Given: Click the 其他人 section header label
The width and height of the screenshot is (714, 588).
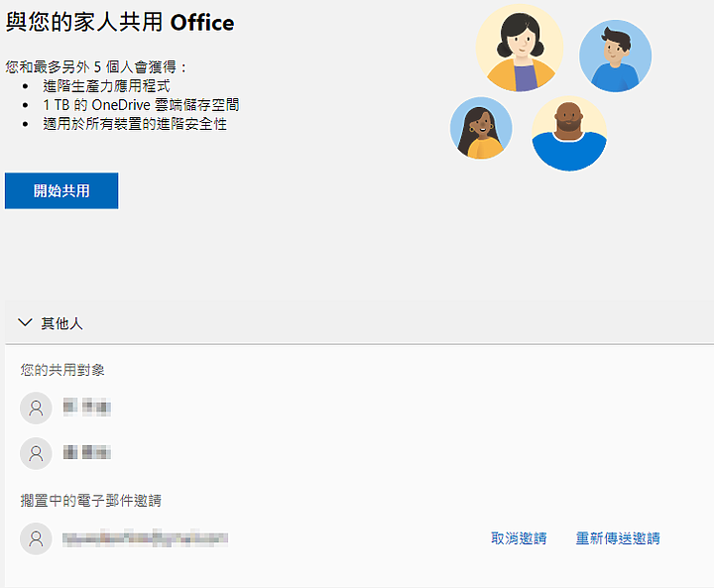Looking at the screenshot, I should coord(61,323).
